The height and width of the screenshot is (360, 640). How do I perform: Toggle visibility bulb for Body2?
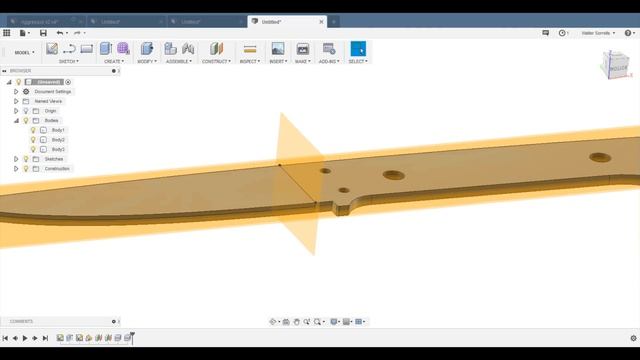pos(33,140)
